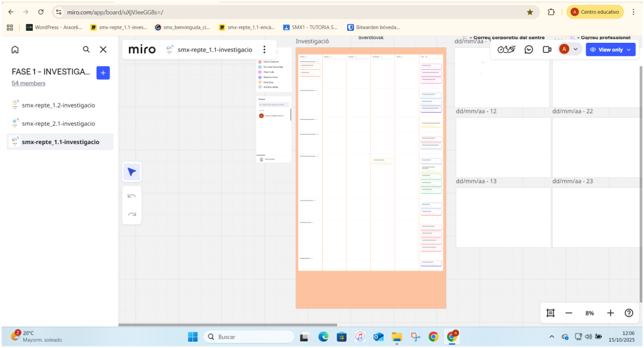Open the smx-repte_2.1-investigacio board
The height and width of the screenshot is (348, 644).
58,123
